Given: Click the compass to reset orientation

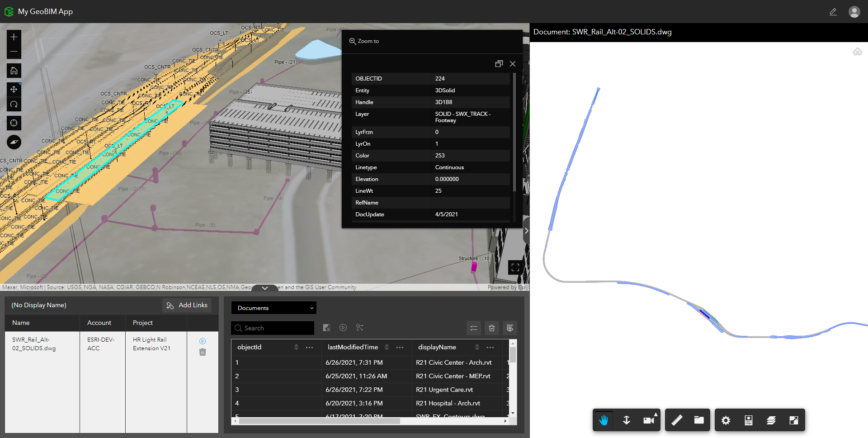Looking at the screenshot, I should point(14,142).
